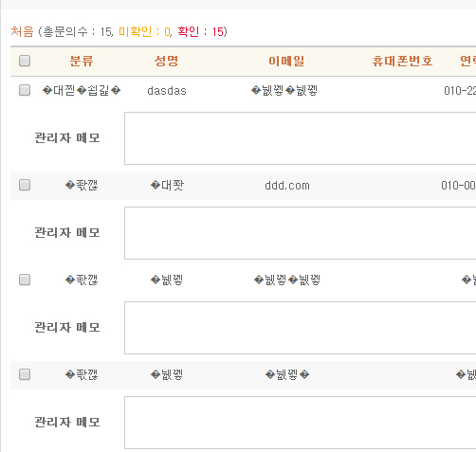Screen dimensions: 476x452
Task: Click the 성명 column header
Action: tap(166, 61)
